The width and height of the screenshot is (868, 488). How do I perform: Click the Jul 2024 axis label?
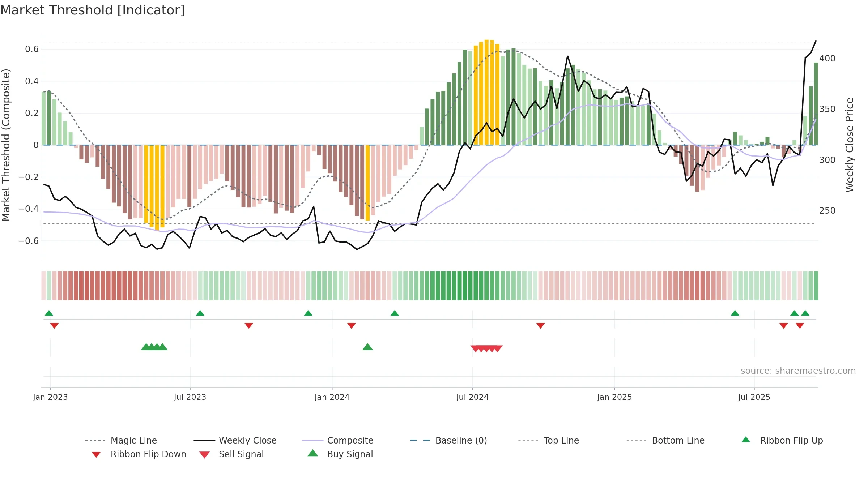point(472,397)
